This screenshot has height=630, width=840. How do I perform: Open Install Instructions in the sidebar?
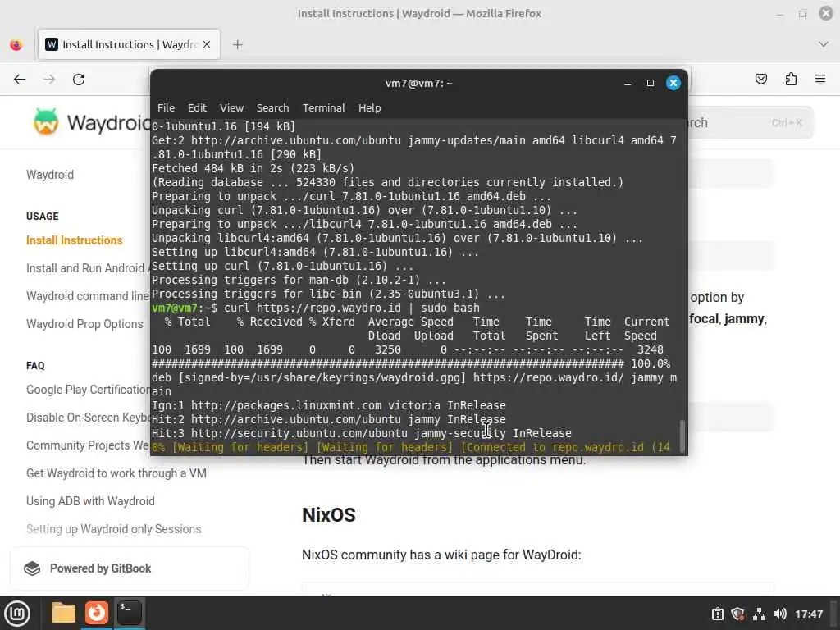coord(75,240)
